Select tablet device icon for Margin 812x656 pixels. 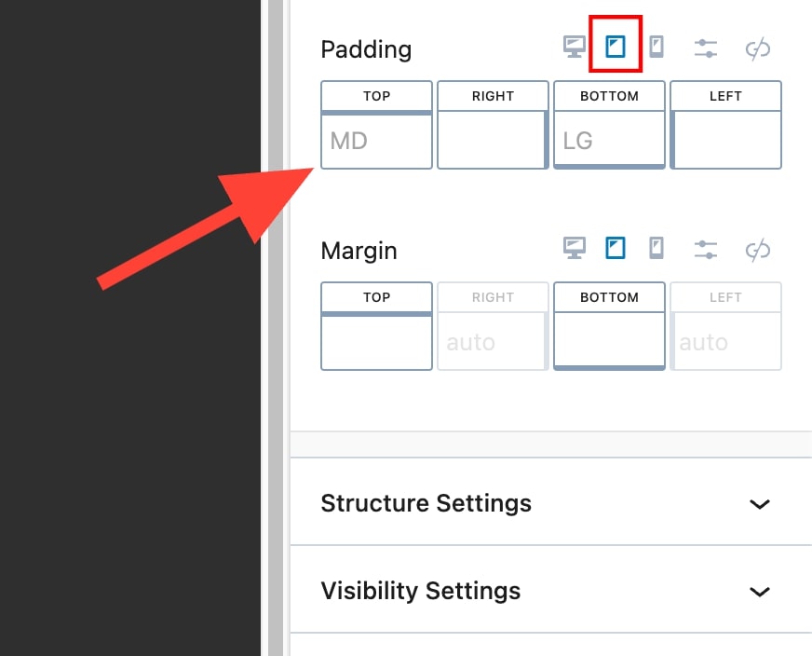615,248
